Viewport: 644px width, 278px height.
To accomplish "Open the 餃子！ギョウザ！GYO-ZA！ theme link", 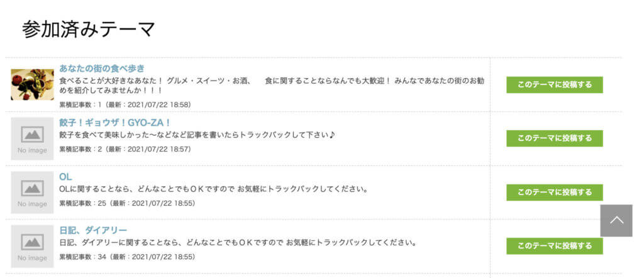I will (x=115, y=123).
